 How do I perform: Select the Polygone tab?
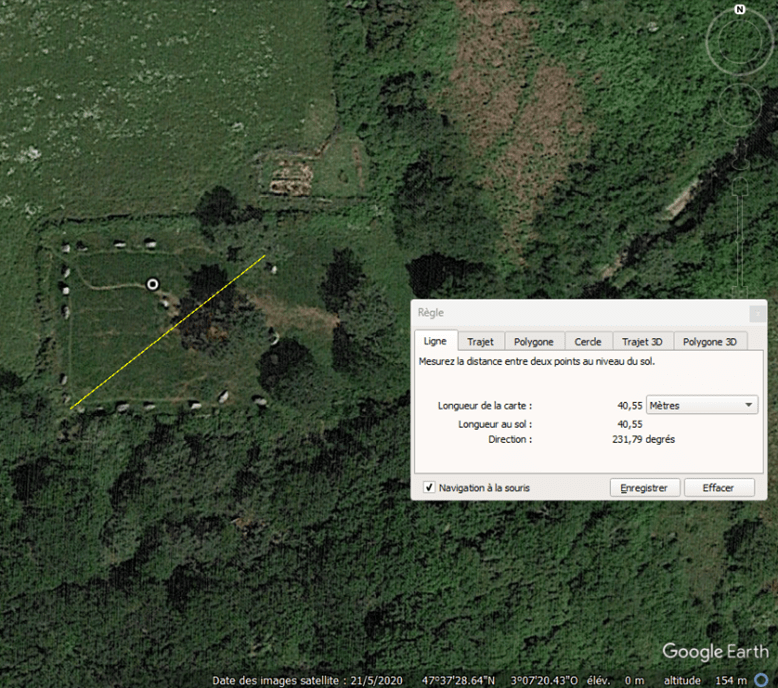[x=534, y=342]
